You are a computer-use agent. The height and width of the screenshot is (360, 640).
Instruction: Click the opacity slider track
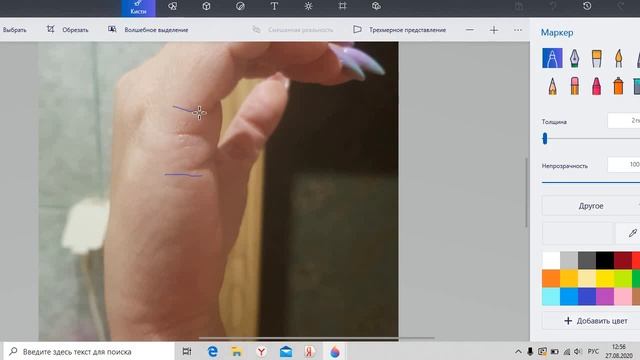pyautogui.click(x=591, y=182)
